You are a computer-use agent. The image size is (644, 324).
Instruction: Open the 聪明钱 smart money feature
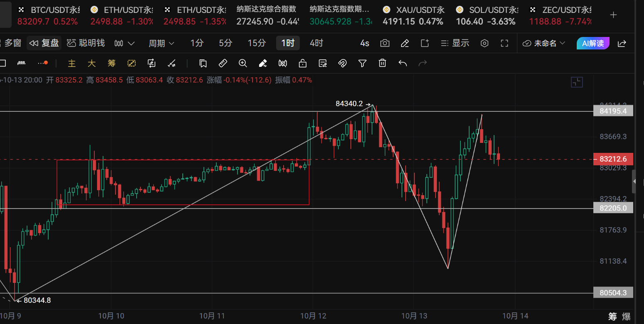(86, 43)
